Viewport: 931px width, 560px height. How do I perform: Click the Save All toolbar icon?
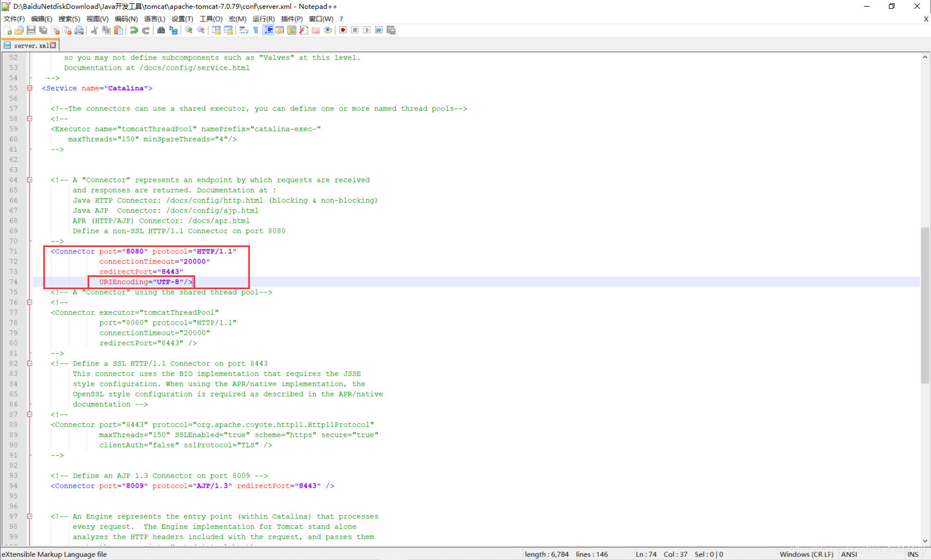coord(43,30)
